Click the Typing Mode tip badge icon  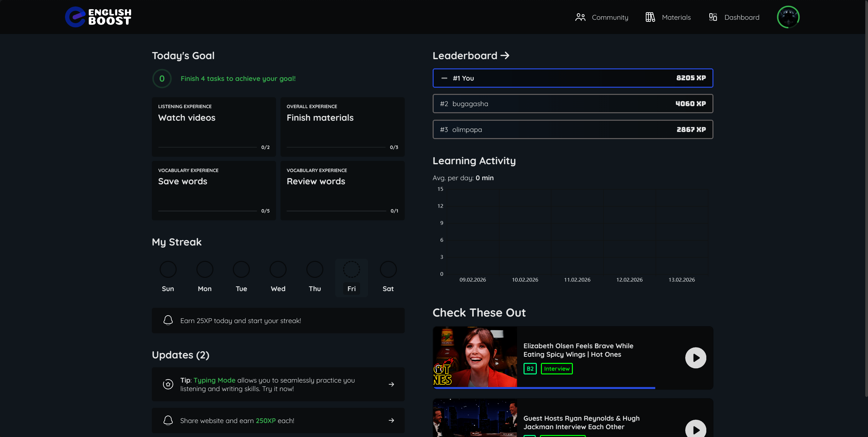coord(168,384)
